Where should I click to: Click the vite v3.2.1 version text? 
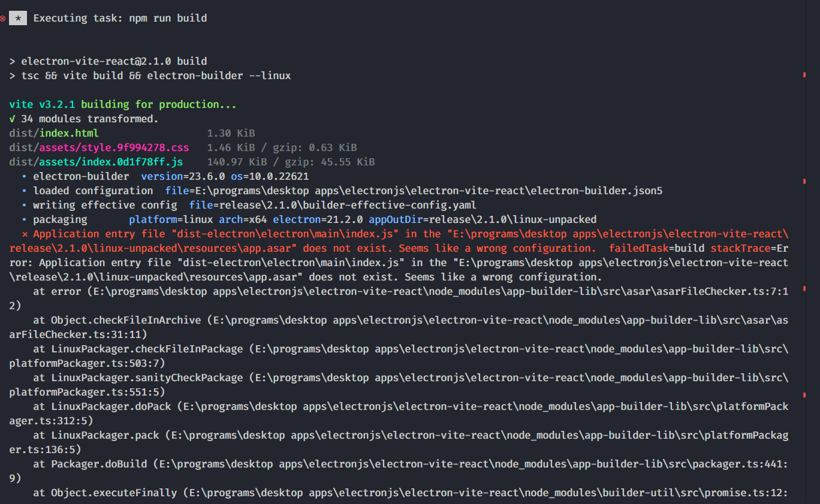click(37, 104)
